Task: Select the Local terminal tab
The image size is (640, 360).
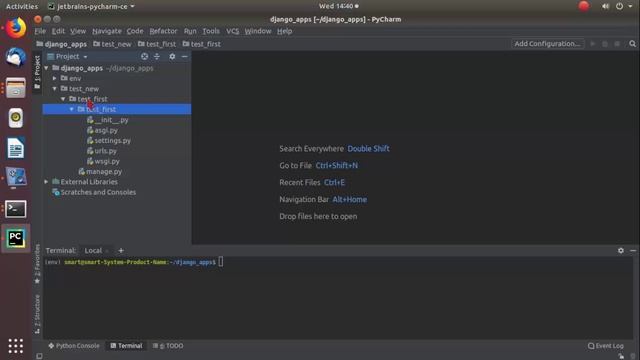Action: click(93, 251)
